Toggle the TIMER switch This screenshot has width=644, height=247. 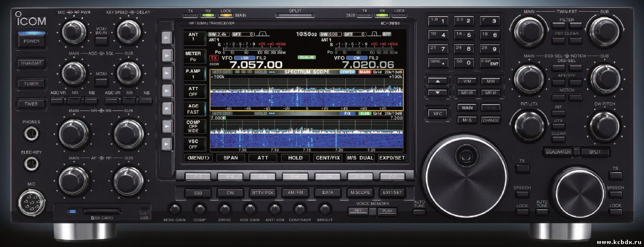pos(32,104)
